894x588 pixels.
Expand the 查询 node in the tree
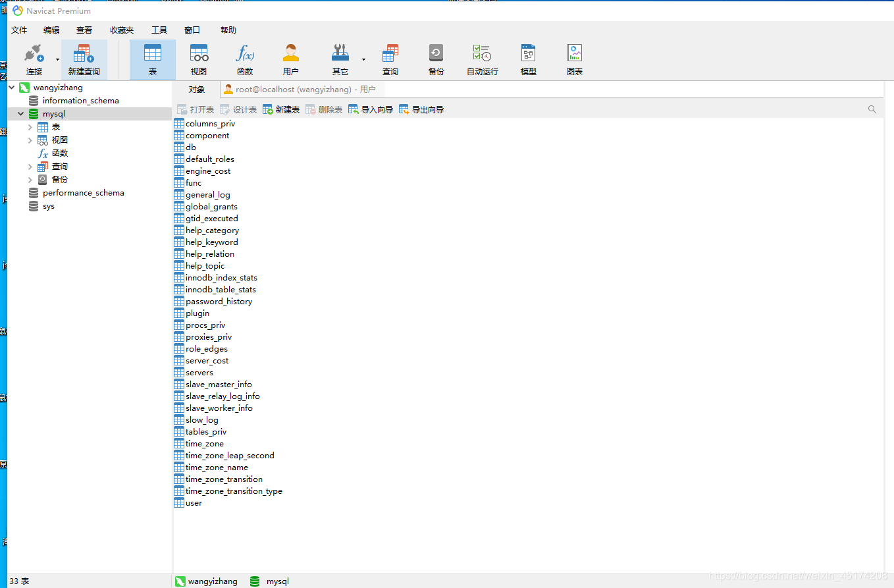click(x=30, y=167)
